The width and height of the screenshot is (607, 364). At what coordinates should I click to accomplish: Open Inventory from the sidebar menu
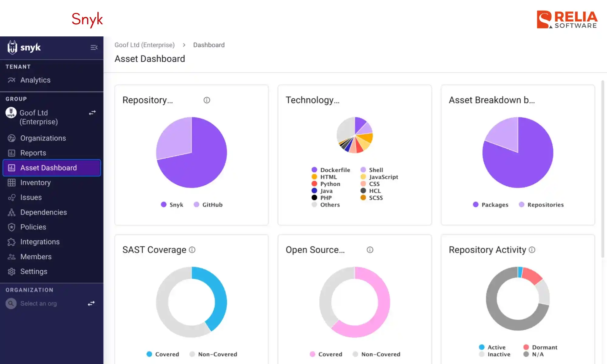tap(36, 182)
